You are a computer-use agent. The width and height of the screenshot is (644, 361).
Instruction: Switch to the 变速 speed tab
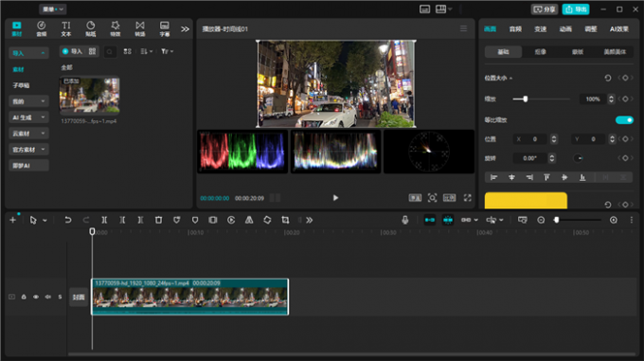(541, 28)
